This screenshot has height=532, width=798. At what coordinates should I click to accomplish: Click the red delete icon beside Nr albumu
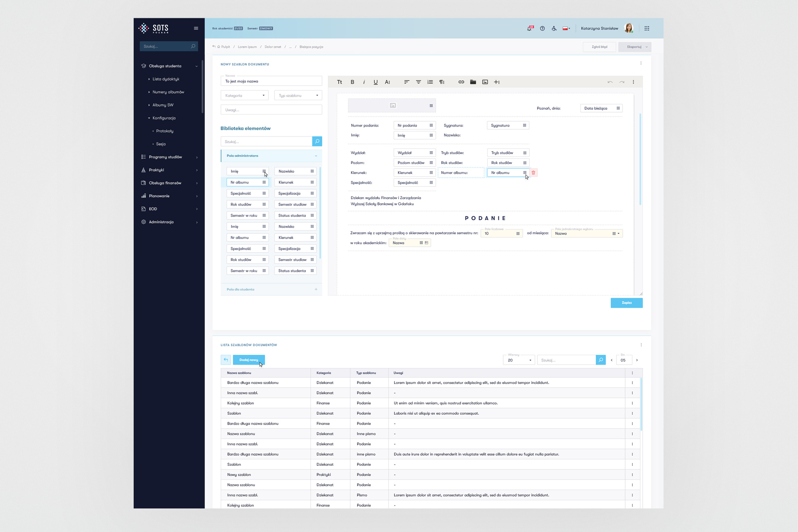tap(533, 173)
